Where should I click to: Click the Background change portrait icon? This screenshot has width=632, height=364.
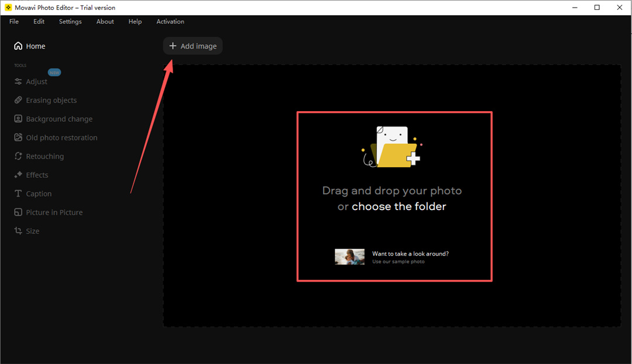[x=18, y=119]
